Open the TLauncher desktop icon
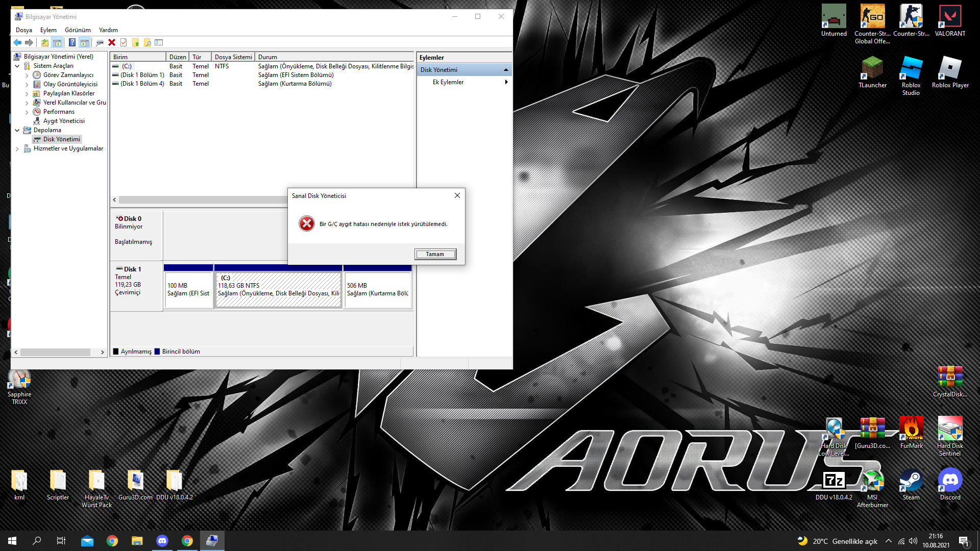Viewport: 980px width, 551px height. pos(872,72)
